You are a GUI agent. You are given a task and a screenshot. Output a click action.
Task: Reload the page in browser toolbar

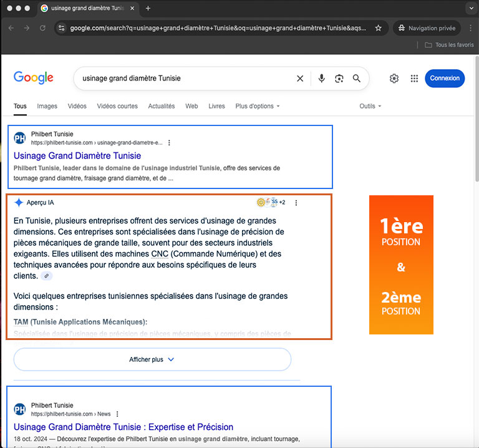pos(42,28)
